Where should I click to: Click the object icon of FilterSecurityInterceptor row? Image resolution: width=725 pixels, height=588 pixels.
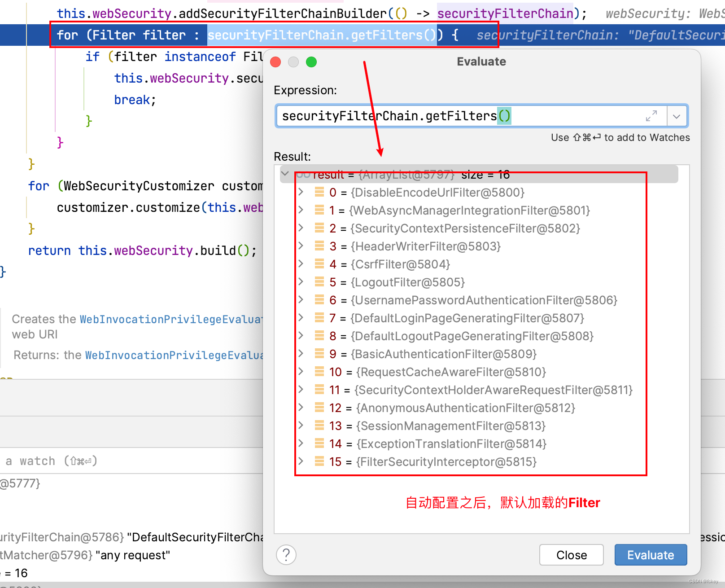point(319,461)
